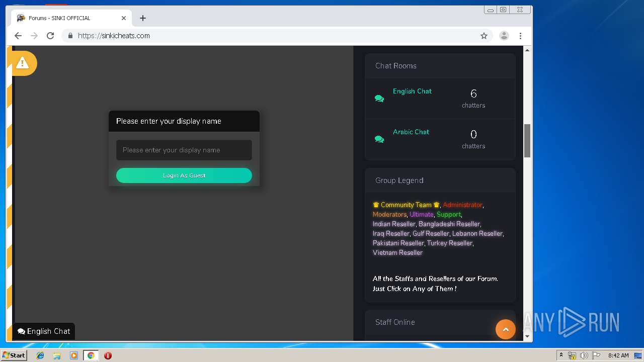This screenshot has width=644, height=362.
Task: Reload the sinkicheats.com page
Action: click(x=50, y=36)
